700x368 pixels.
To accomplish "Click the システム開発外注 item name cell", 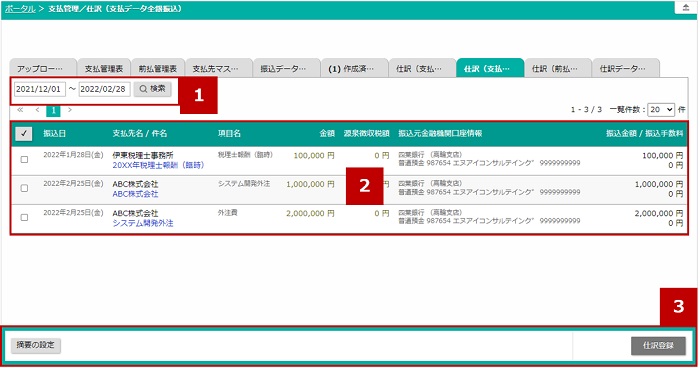I will pyautogui.click(x=244, y=184).
